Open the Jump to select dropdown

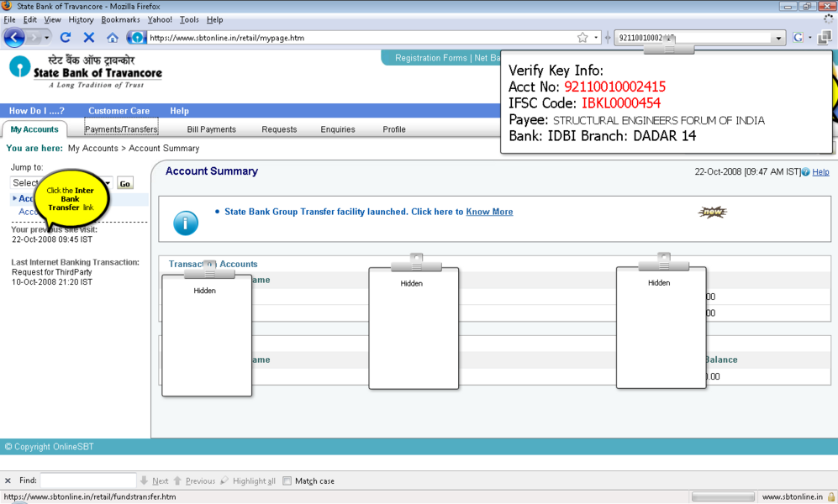point(108,183)
